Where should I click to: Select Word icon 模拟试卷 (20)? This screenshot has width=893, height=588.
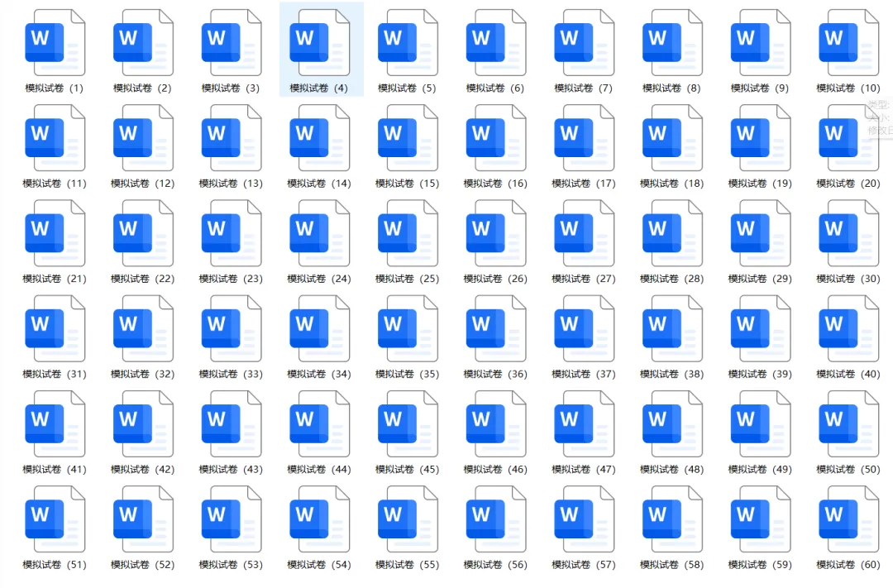point(850,138)
